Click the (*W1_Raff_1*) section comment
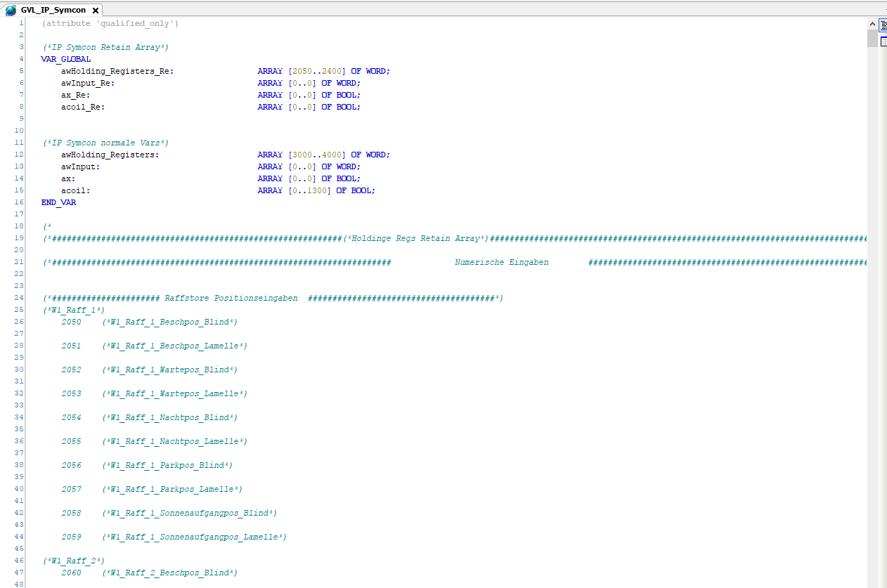This screenshot has height=588, width=887. (x=73, y=311)
